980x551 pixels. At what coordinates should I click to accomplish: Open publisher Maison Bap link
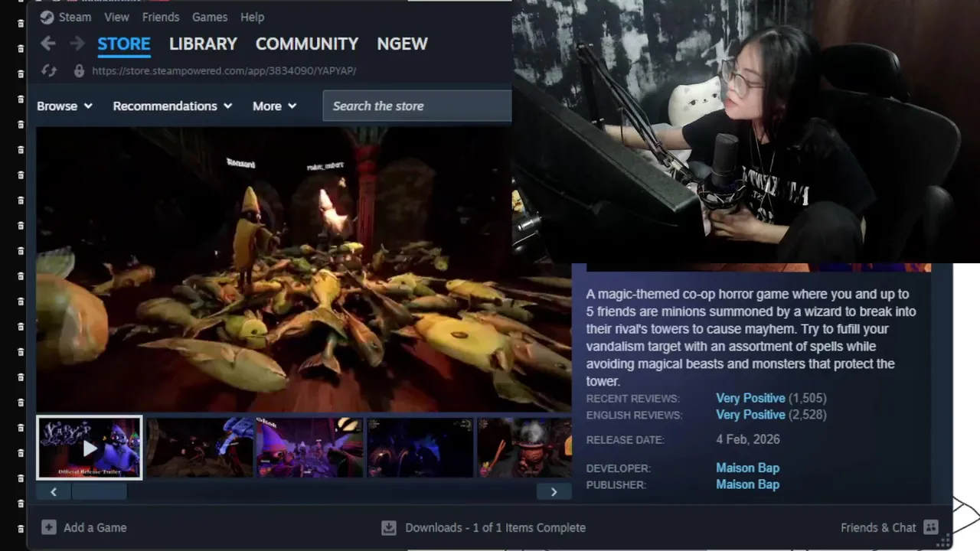click(x=747, y=484)
